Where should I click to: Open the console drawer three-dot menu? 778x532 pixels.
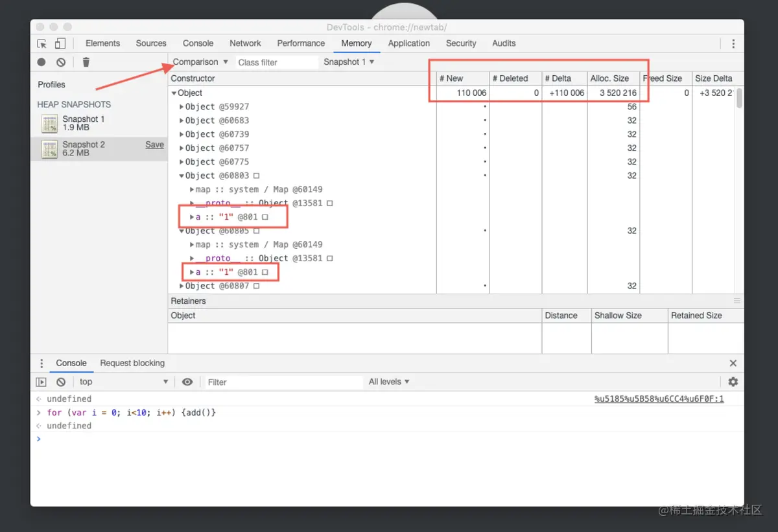[x=41, y=364]
